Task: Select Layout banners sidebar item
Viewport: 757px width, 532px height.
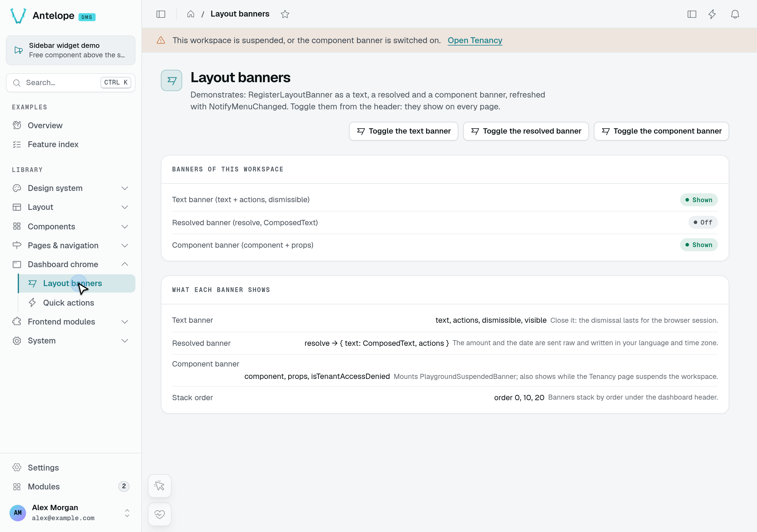Action: (77, 283)
